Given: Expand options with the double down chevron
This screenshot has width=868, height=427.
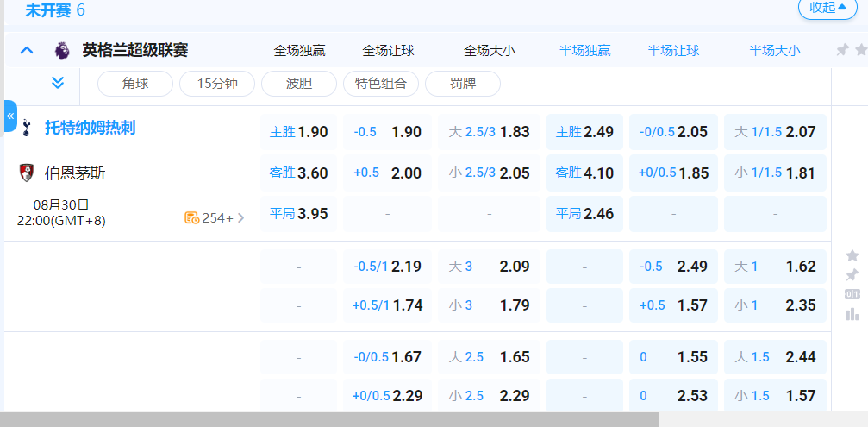Looking at the screenshot, I should [58, 84].
